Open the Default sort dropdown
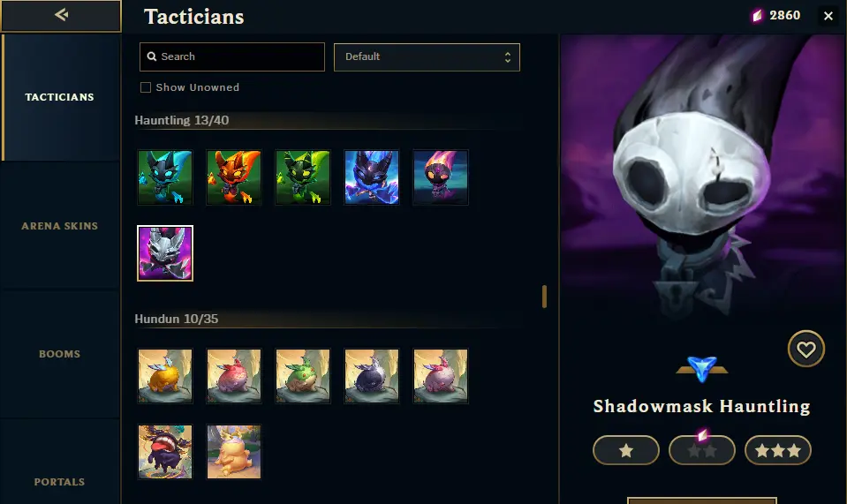Viewport: 847px width, 504px height. point(427,57)
